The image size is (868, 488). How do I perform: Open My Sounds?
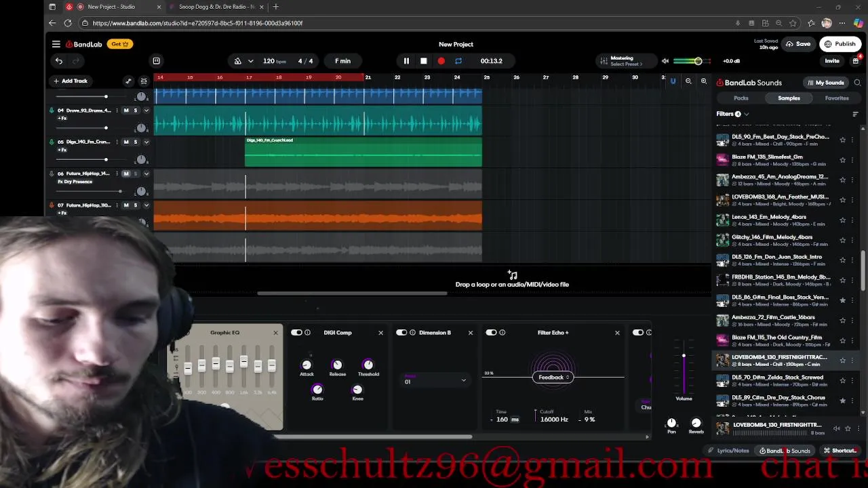point(826,83)
